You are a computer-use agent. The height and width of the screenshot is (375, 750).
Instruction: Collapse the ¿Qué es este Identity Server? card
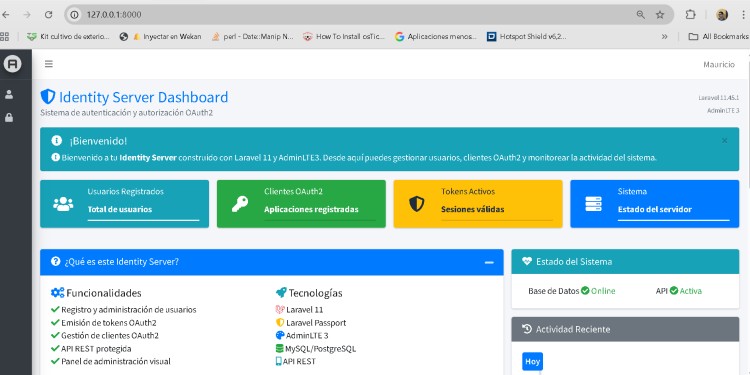click(489, 262)
